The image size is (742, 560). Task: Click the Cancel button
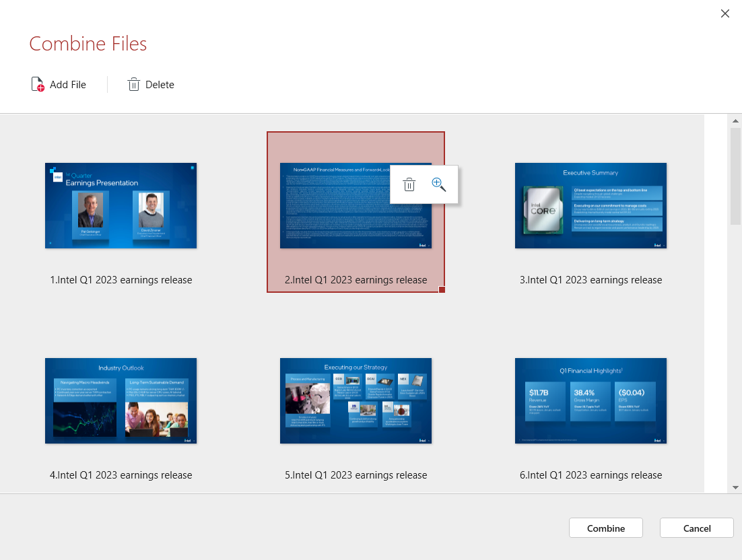tap(697, 528)
